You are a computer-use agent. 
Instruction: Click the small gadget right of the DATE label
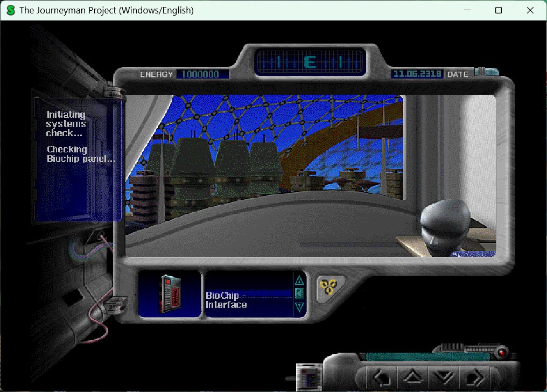click(x=487, y=72)
